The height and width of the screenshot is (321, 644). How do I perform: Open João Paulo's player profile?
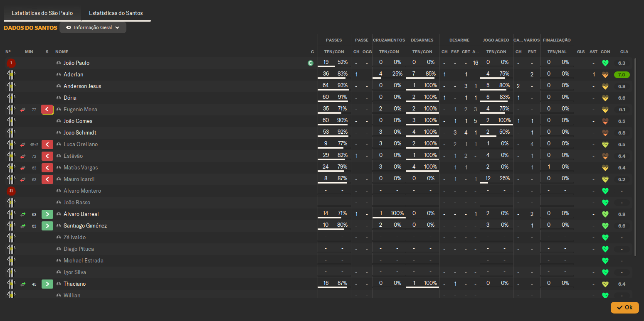coord(76,63)
